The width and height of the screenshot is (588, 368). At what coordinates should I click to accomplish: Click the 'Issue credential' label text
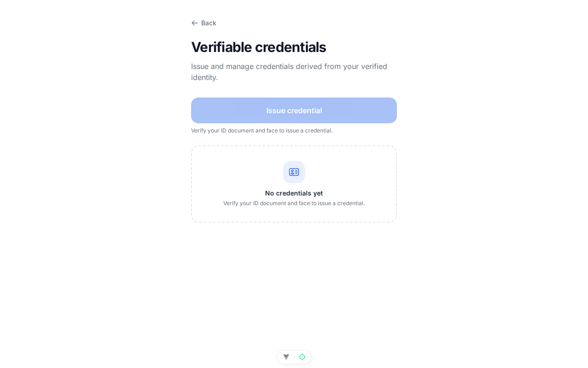[x=294, y=110]
